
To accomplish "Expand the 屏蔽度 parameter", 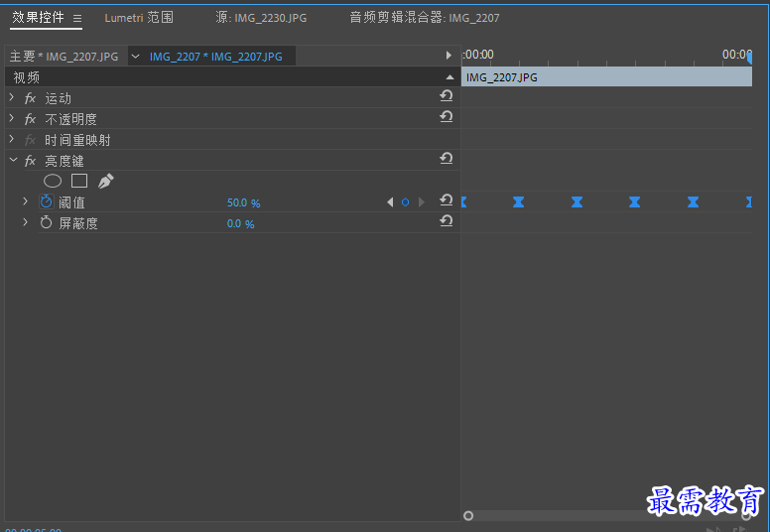I will point(26,222).
